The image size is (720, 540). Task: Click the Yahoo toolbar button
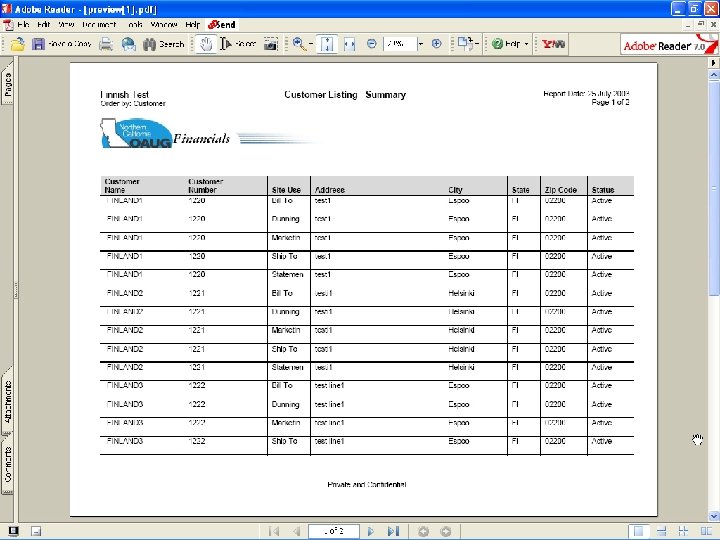[553, 44]
